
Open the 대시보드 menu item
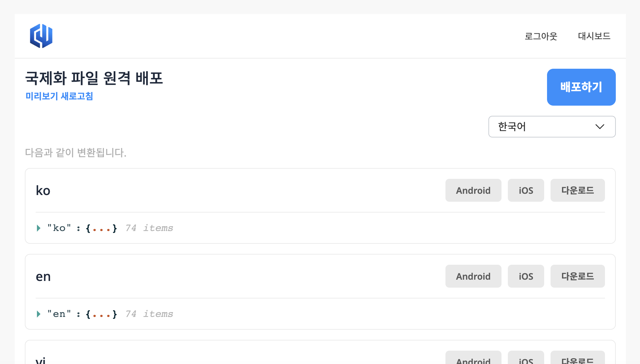[594, 36]
